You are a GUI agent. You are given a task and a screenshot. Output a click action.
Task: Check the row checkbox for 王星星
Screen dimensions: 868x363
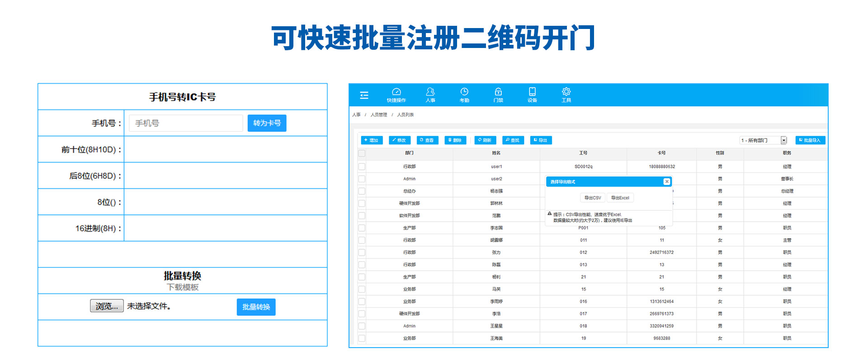[x=362, y=326]
